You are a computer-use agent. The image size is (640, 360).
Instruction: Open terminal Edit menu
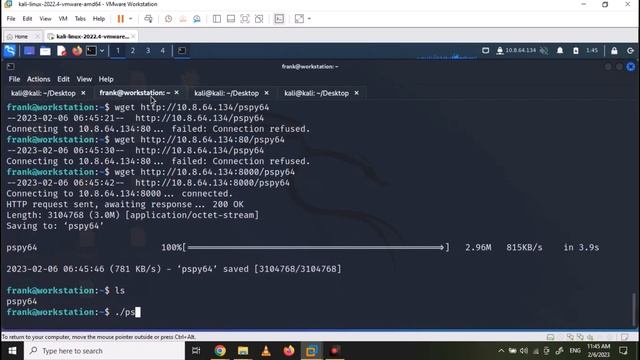(x=63, y=79)
